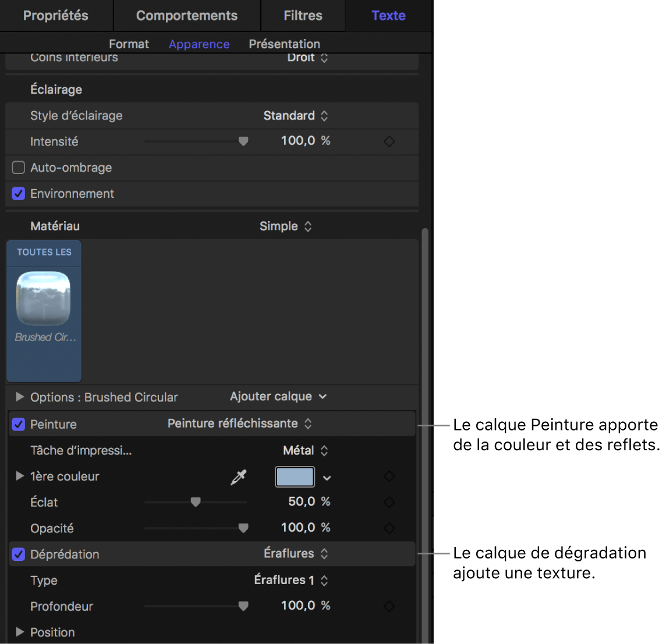666x644 pixels.
Task: Add keyframe for Éclat diamond icon
Action: tap(389, 502)
